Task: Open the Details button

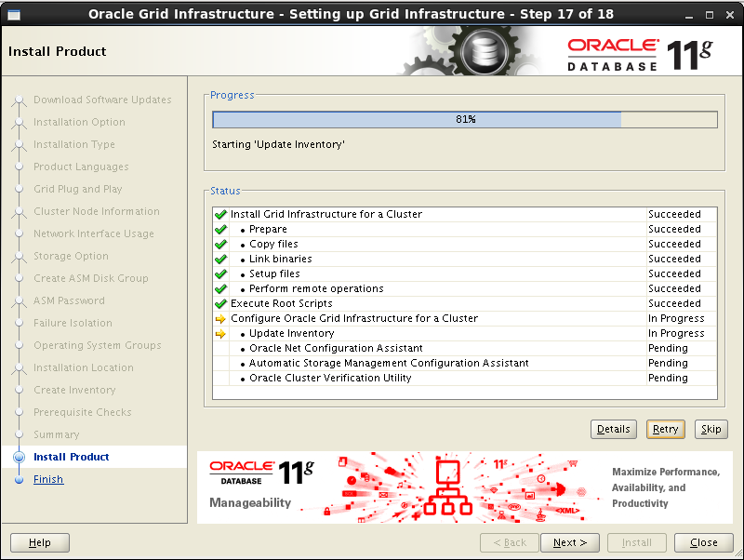Action: pos(613,429)
